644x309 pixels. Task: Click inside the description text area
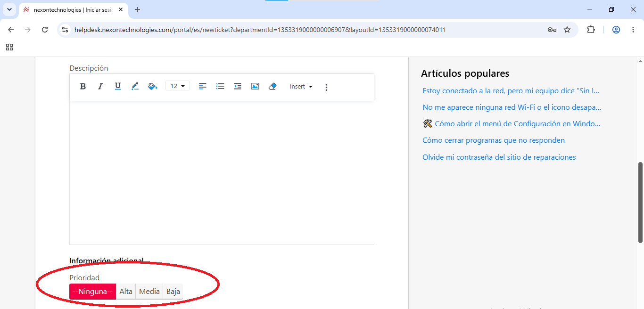point(222,173)
